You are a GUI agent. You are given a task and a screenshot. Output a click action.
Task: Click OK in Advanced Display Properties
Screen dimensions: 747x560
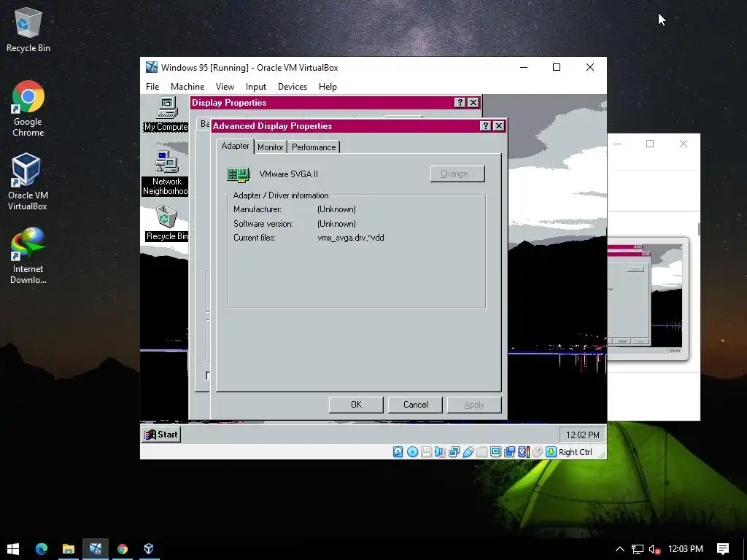click(356, 405)
